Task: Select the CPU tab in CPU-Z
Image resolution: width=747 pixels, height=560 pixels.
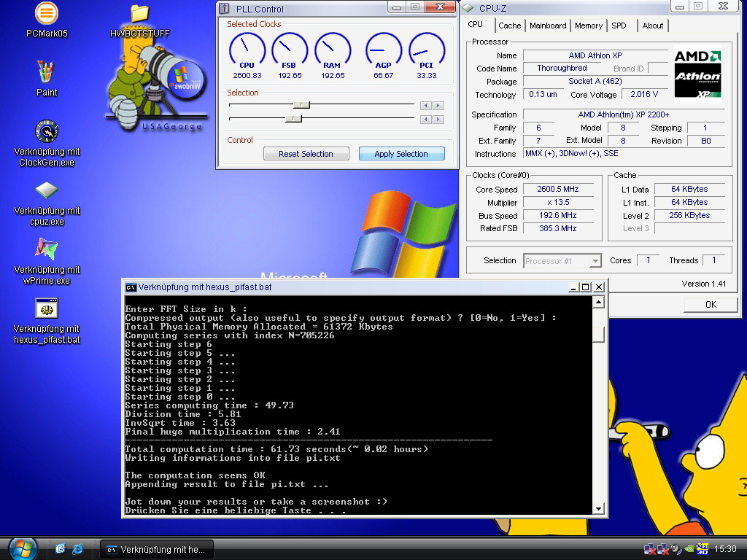Action: (x=476, y=24)
